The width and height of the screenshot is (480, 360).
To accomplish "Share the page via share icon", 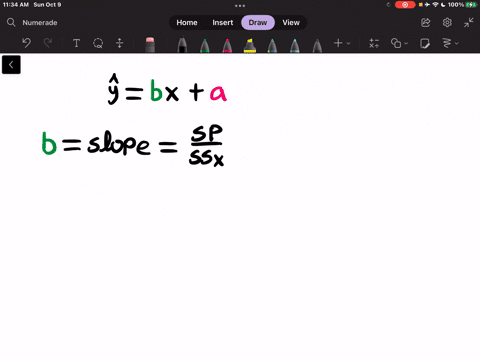I will point(426,23).
